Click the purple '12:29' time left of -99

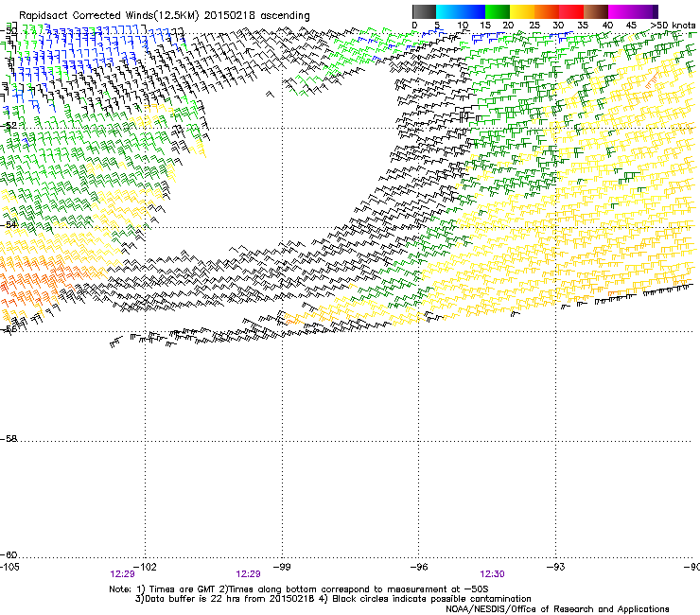[248, 574]
